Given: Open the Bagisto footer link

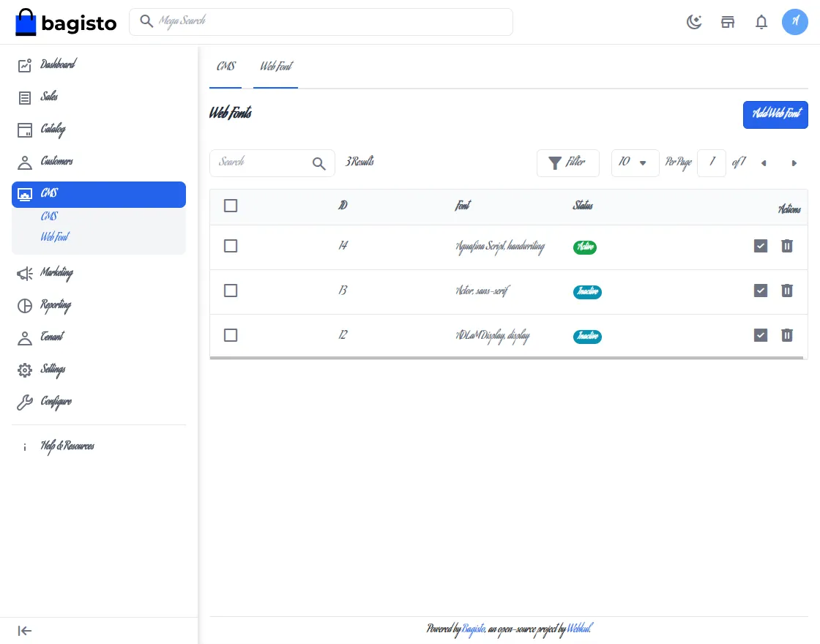Looking at the screenshot, I should tap(473, 629).
